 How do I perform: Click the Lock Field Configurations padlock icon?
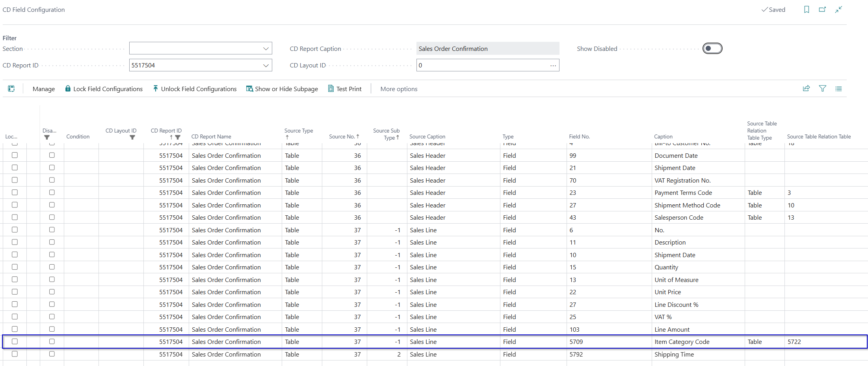[x=68, y=89]
